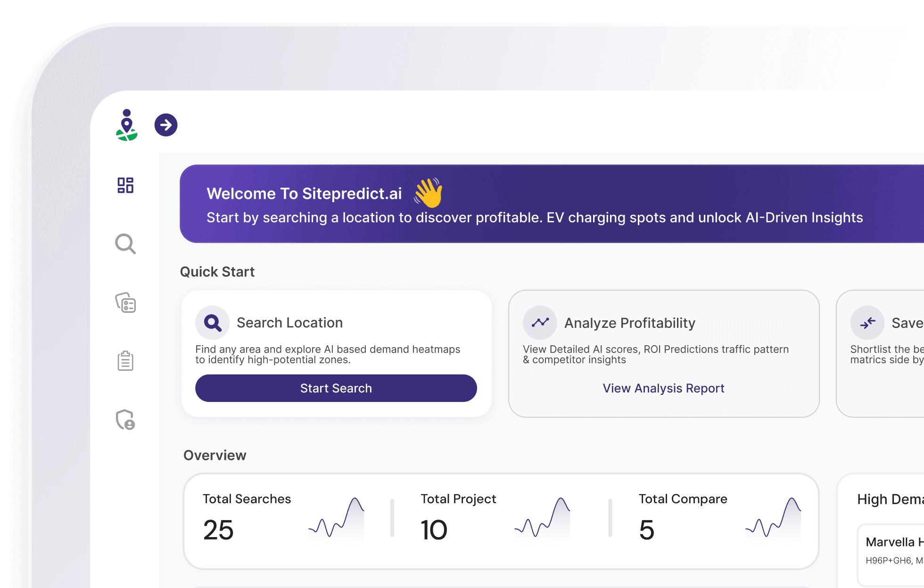Click the 'Total Compare' label
The width and height of the screenshot is (924, 588).
point(683,499)
